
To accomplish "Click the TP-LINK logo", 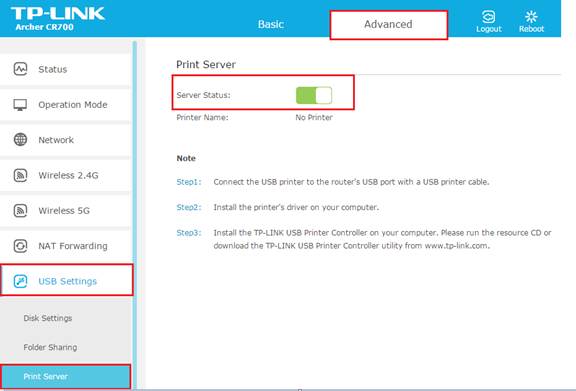I will (58, 13).
